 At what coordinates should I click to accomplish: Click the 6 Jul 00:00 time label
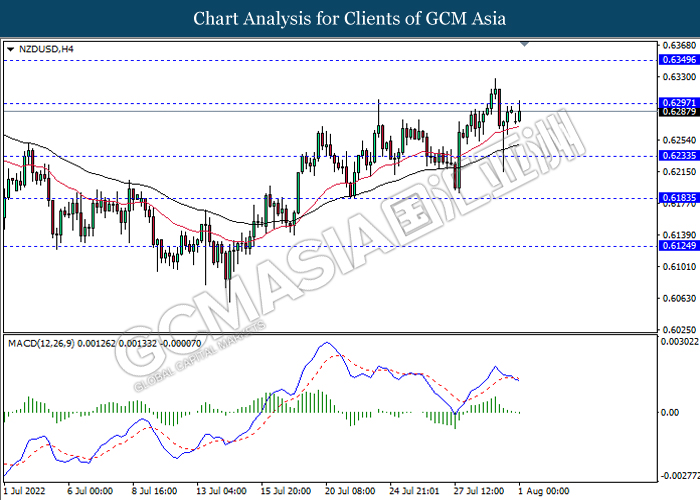90,491
